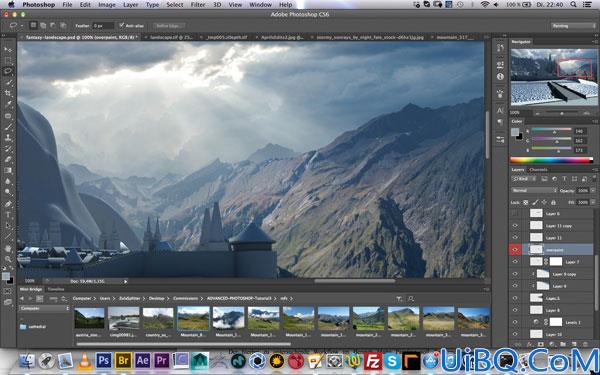Toggle visibility of Layer 9 copy

pos(515,274)
